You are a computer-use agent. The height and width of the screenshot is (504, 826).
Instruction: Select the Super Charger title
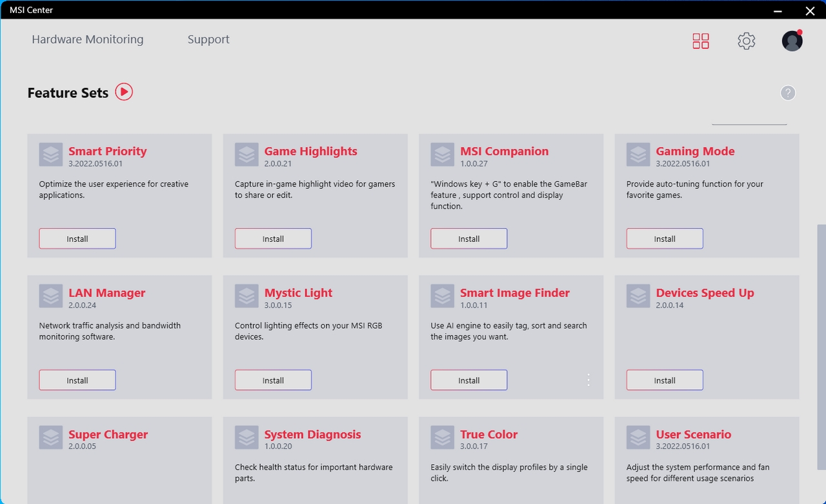(108, 434)
